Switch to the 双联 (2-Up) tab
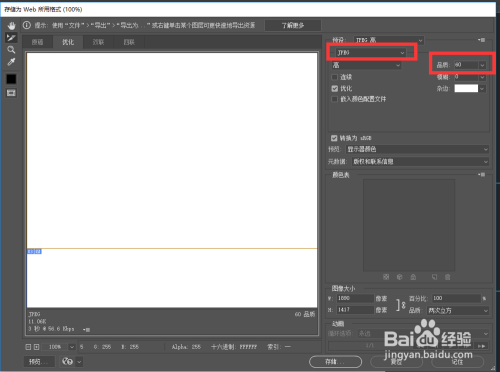 98,42
